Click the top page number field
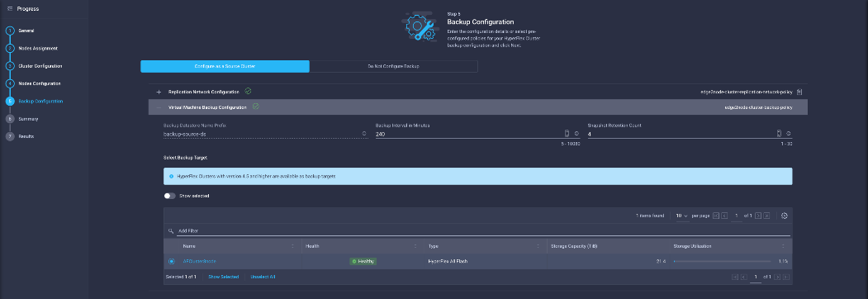 (x=736, y=216)
